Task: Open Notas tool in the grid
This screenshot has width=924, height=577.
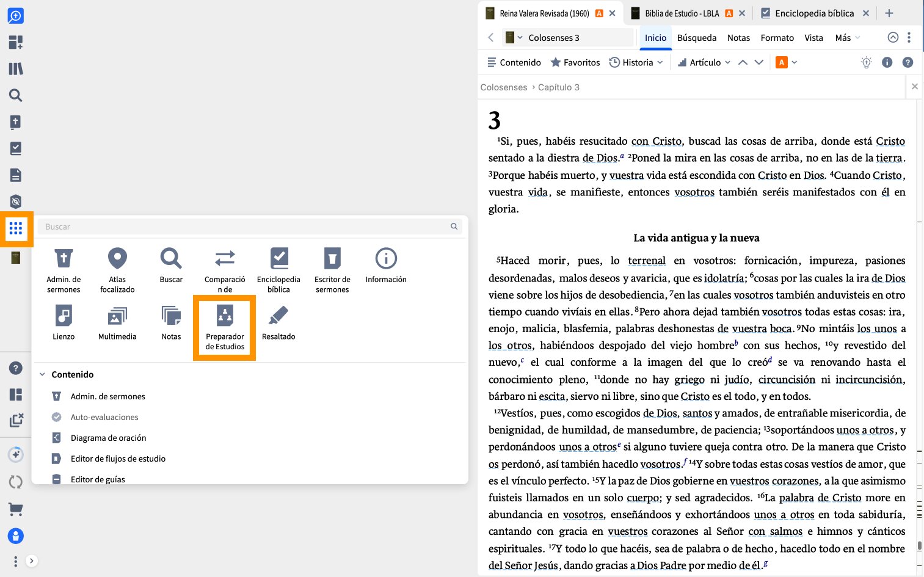Action: coord(171,322)
